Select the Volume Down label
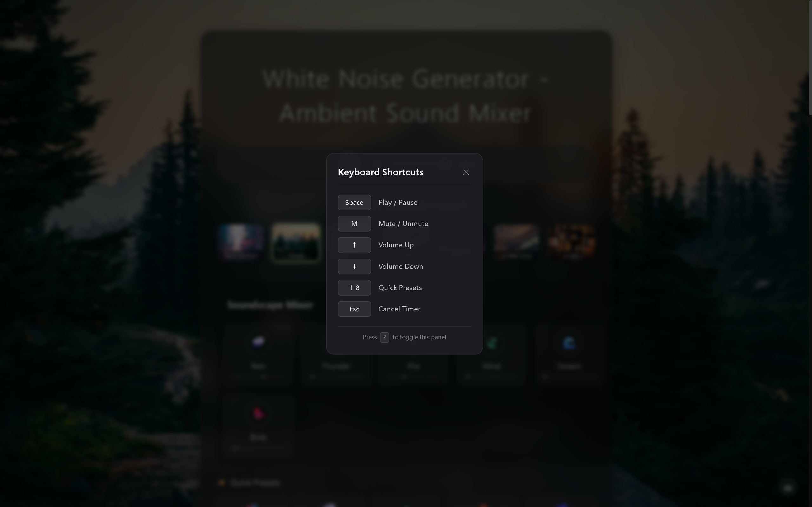812x507 pixels. (x=400, y=267)
